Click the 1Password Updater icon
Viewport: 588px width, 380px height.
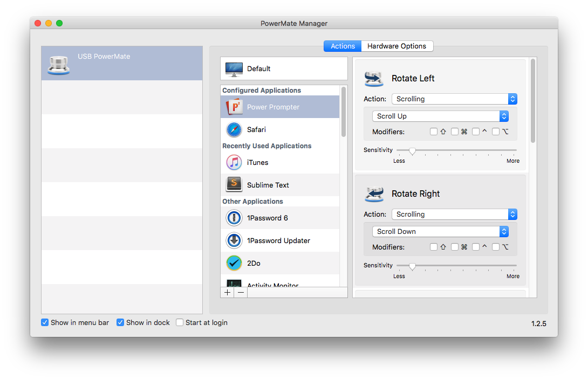pos(234,240)
